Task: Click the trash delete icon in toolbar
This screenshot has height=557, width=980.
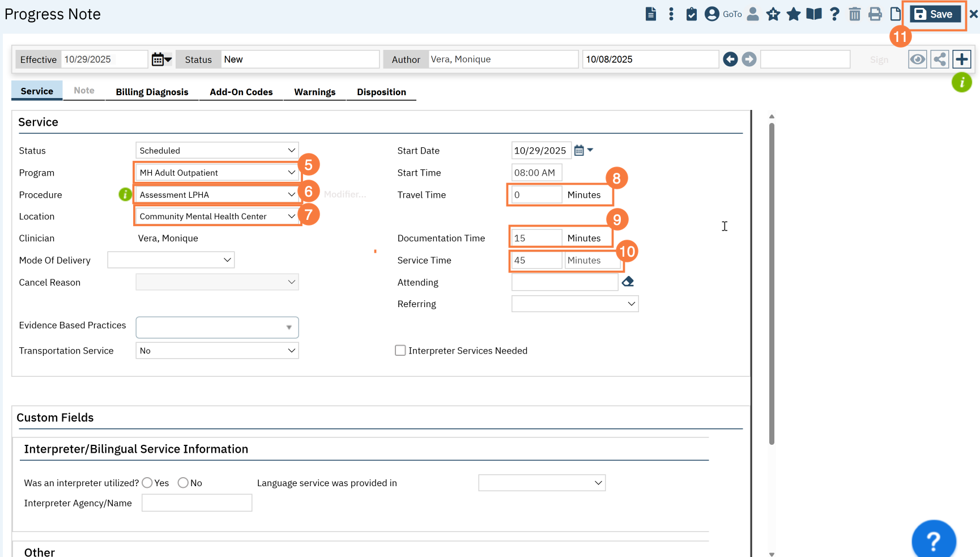Action: click(854, 14)
